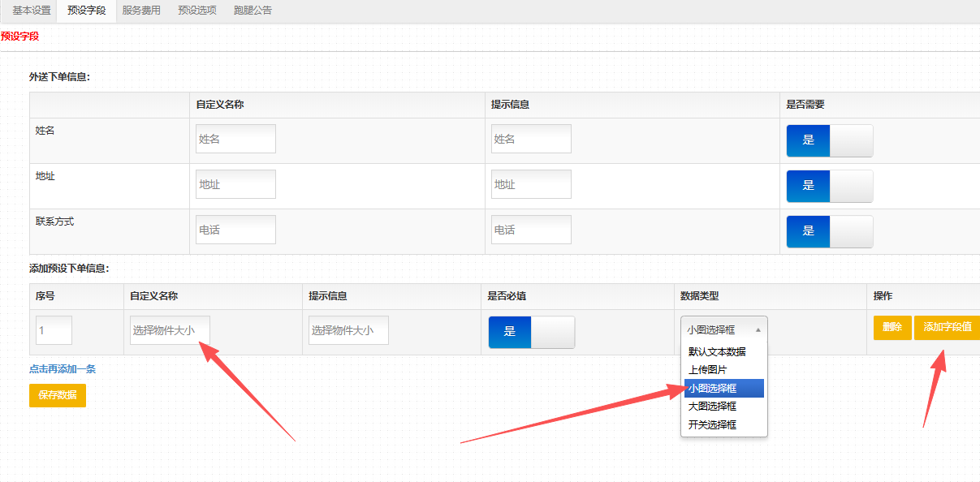Screen dimensions: 980x482
Task: Disable the 是否需要 switch for 联系方式
Action: click(x=829, y=231)
